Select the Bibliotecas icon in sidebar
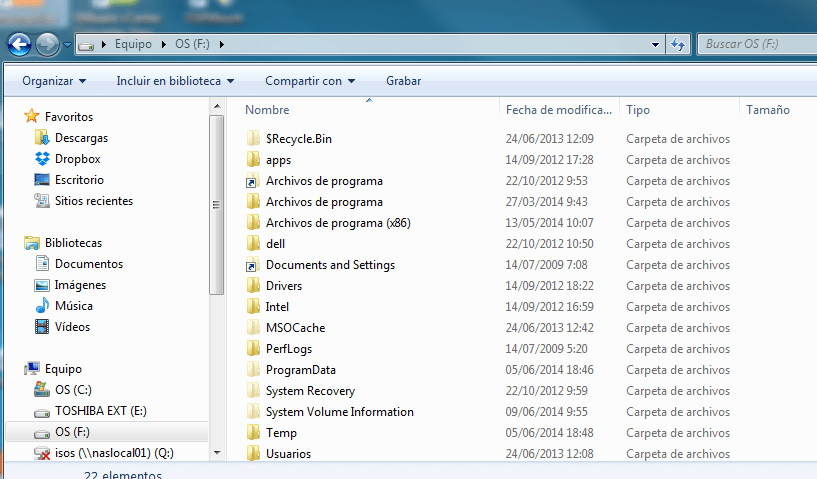The image size is (817, 479). pyautogui.click(x=32, y=243)
